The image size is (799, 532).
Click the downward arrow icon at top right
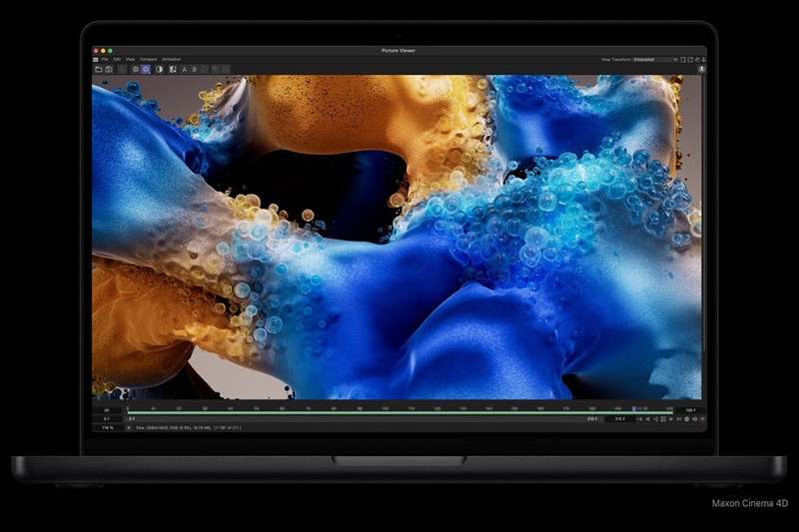coord(704,60)
